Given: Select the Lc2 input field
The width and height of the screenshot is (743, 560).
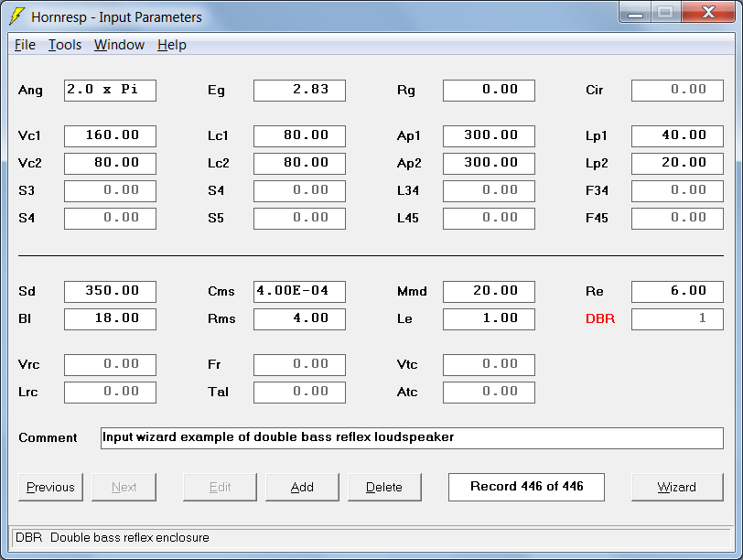Looking at the screenshot, I should [299, 164].
